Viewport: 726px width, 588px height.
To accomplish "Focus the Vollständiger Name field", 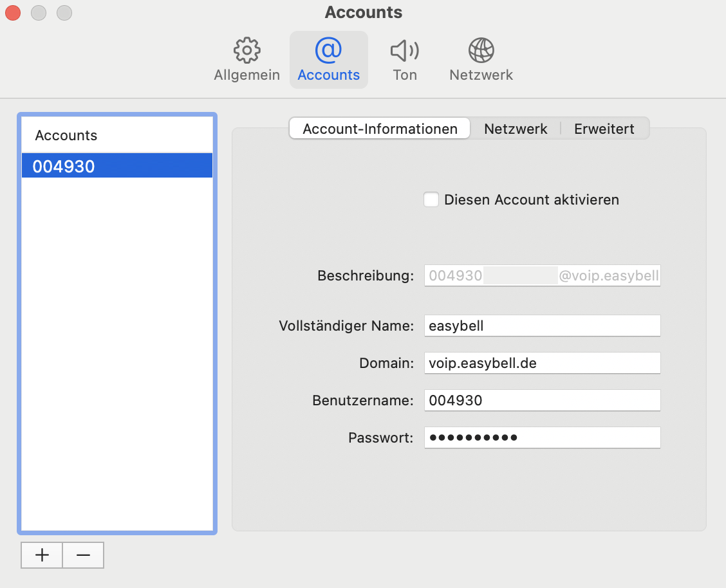I will click(x=542, y=326).
